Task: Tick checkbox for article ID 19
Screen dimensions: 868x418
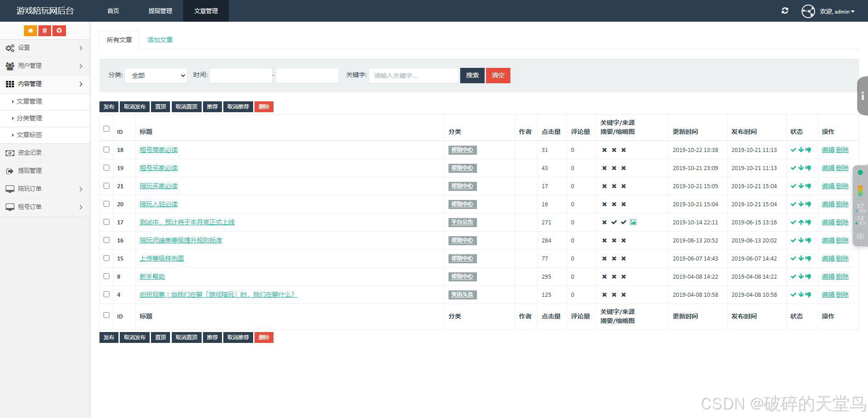Action: [106, 167]
